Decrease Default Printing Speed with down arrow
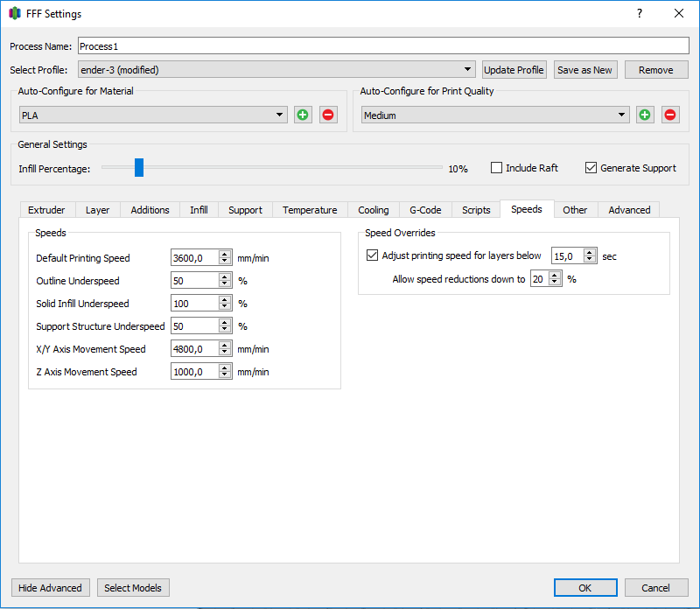 pos(225,262)
